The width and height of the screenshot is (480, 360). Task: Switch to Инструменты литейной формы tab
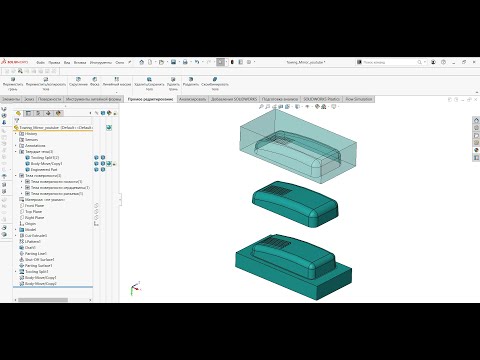pyautogui.click(x=93, y=99)
